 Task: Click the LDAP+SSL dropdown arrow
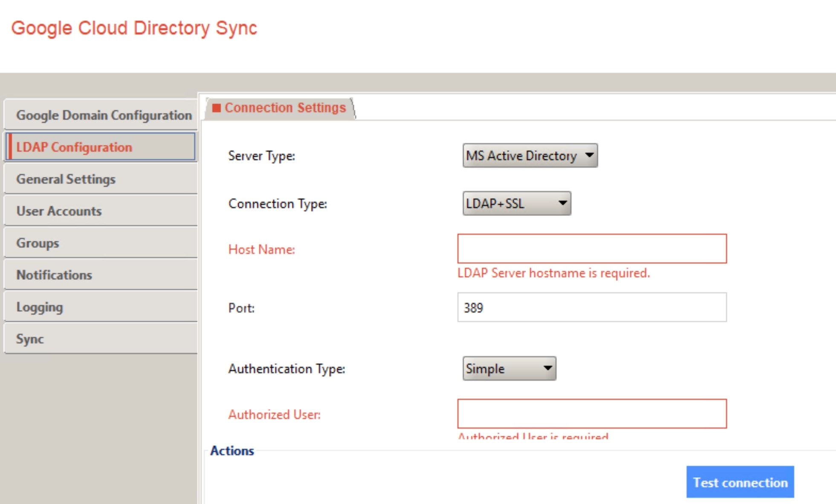pos(561,203)
